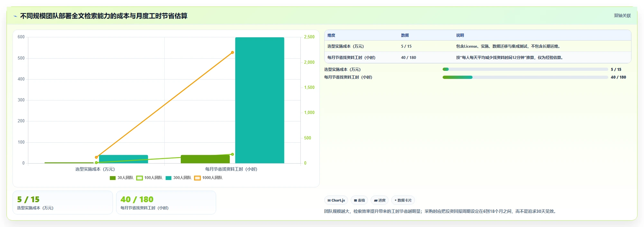Image resolution: width=644 pixels, height=227 pixels.
Task: Click the icon beside the panel title
Action: (15, 16)
